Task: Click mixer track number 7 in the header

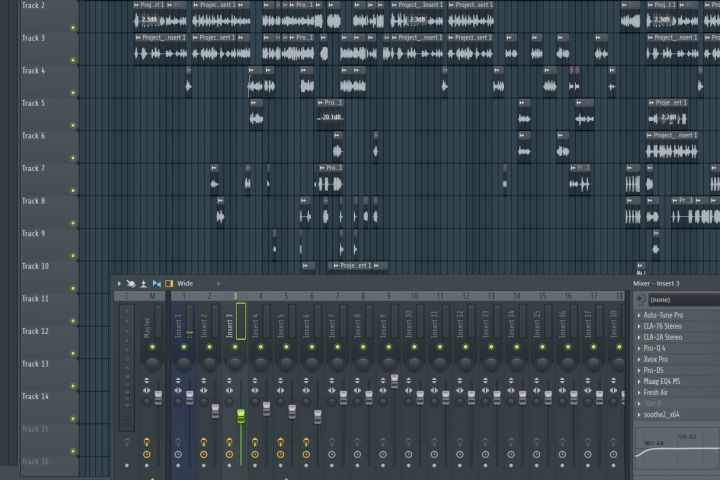Action: [338, 296]
